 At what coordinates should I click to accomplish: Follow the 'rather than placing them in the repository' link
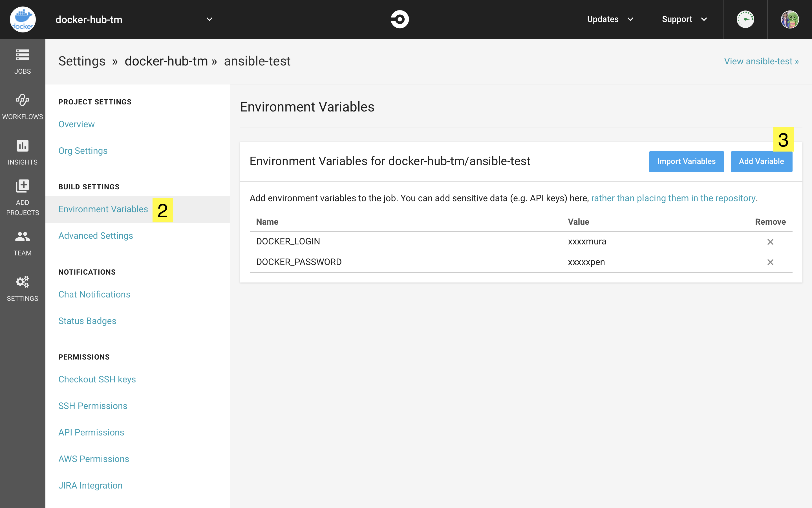click(673, 198)
